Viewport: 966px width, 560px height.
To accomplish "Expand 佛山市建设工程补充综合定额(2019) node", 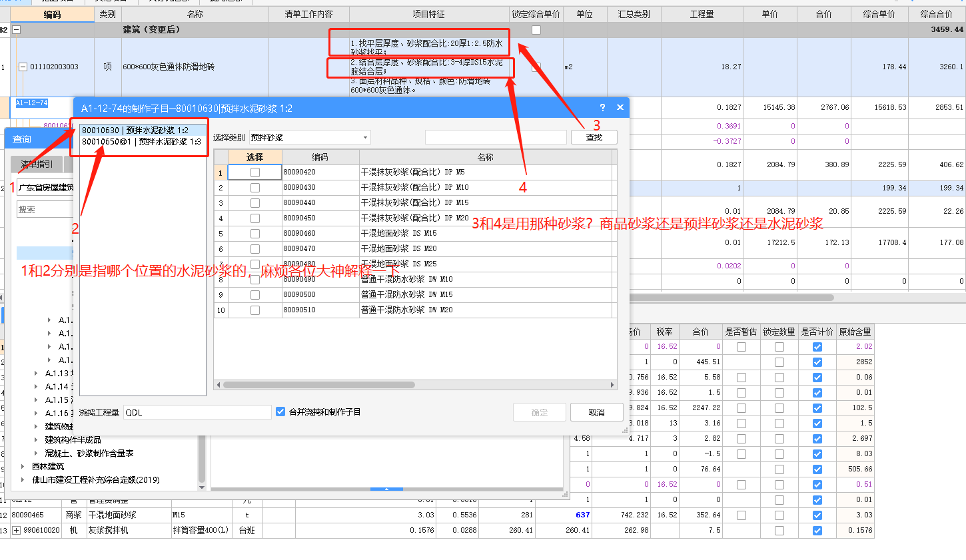I will (23, 479).
